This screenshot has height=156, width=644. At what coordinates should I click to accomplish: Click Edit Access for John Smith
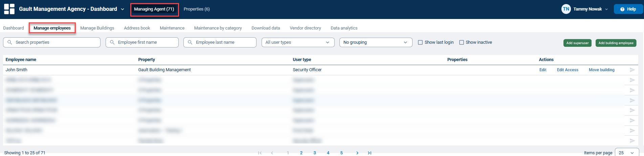coord(568,70)
